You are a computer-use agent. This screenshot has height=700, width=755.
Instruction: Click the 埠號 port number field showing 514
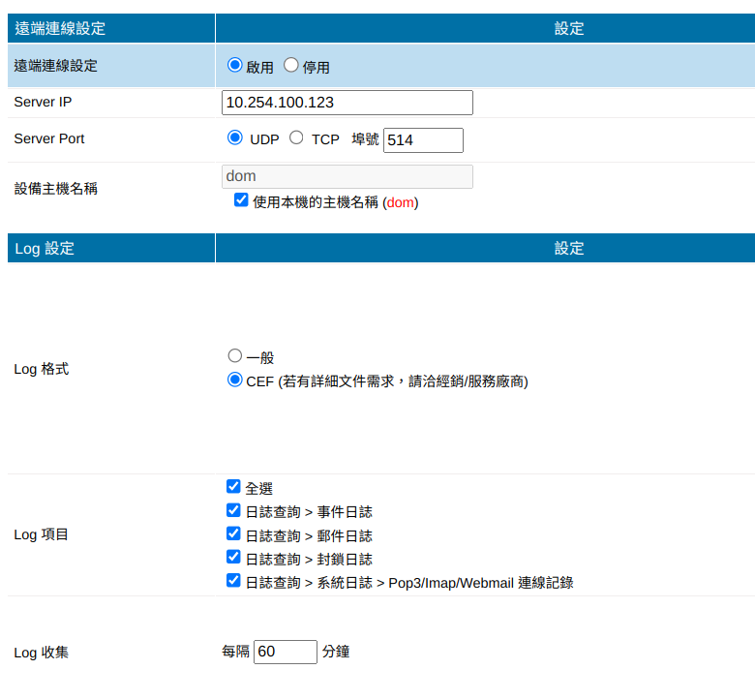click(x=423, y=140)
